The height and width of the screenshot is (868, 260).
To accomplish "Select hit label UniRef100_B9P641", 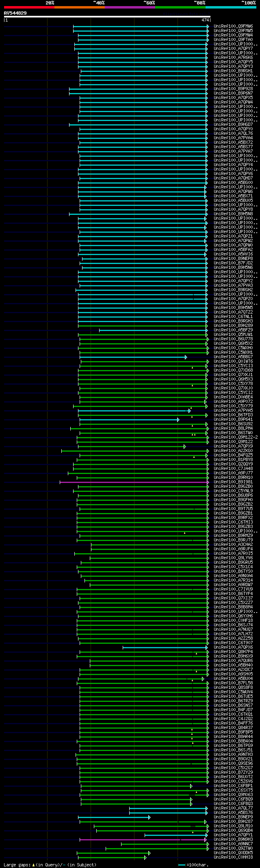I will click(233, 420).
